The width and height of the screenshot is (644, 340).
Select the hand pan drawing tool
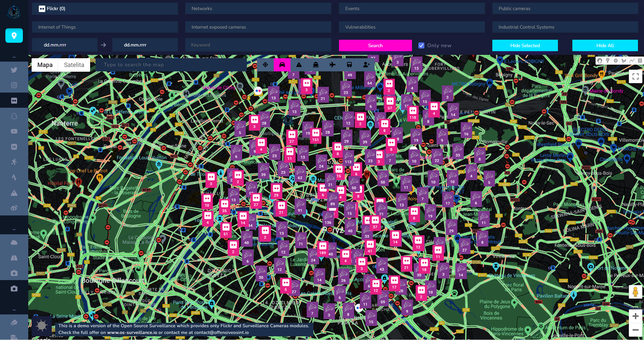tap(600, 61)
